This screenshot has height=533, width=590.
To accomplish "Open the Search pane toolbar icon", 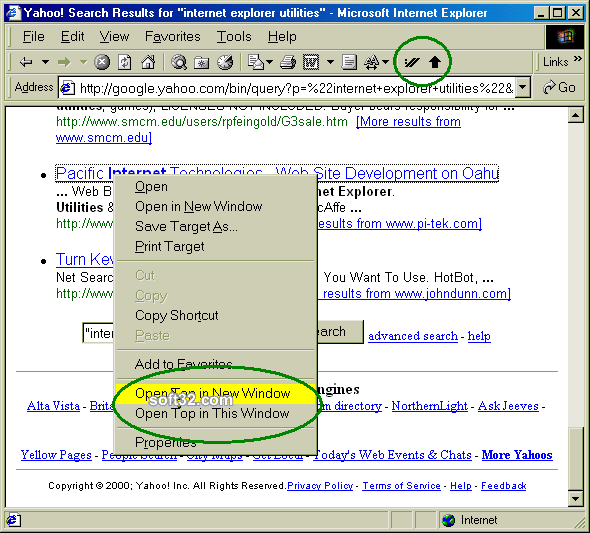I will coord(179,62).
